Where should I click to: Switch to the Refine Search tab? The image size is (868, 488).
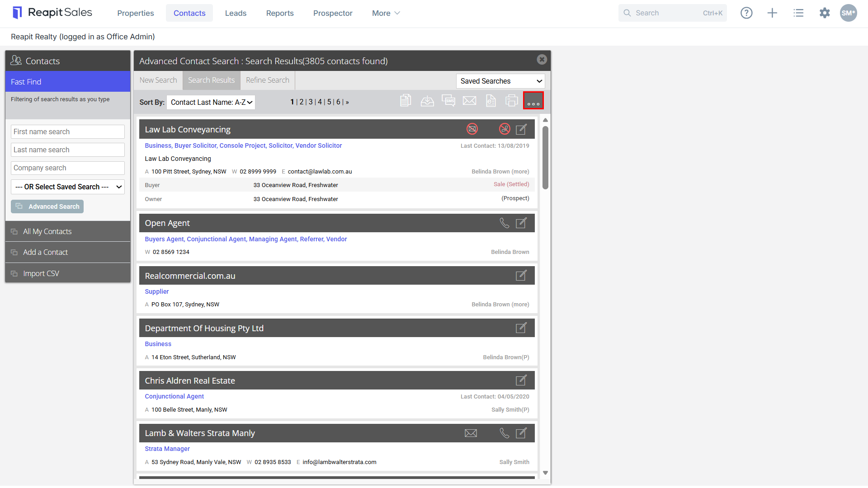(x=268, y=80)
